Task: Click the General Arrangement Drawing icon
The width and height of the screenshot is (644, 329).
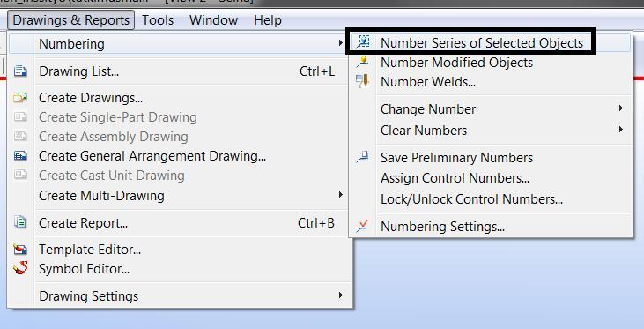Action: pyautogui.click(x=20, y=156)
